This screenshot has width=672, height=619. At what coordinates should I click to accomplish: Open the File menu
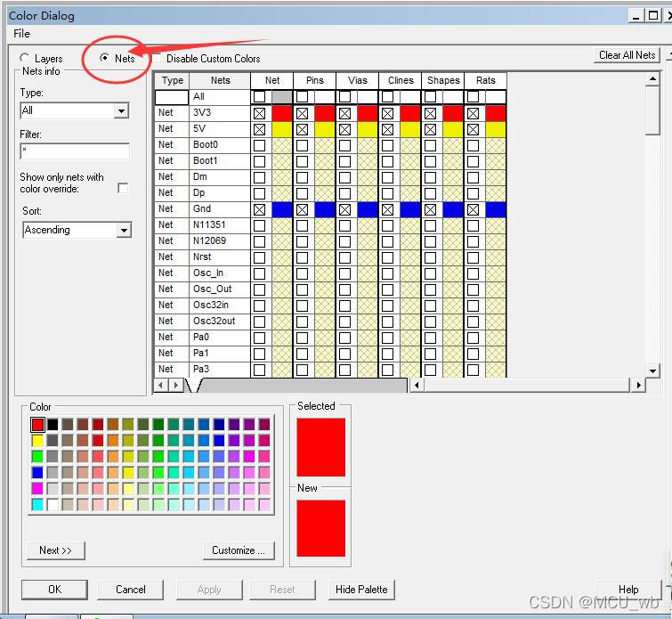(21, 34)
